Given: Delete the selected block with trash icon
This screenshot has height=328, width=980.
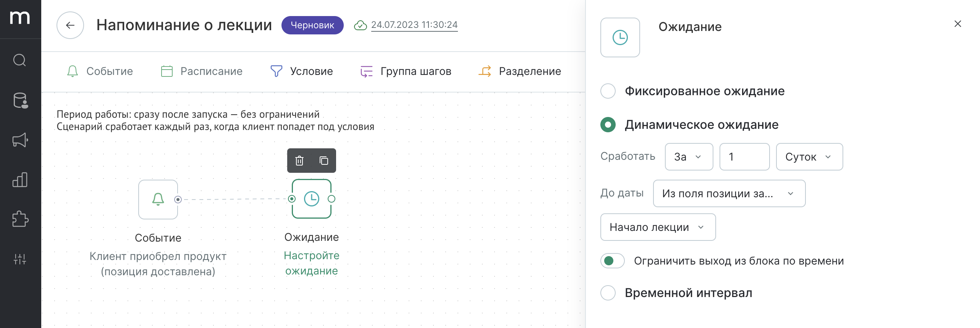Looking at the screenshot, I should pos(299,161).
